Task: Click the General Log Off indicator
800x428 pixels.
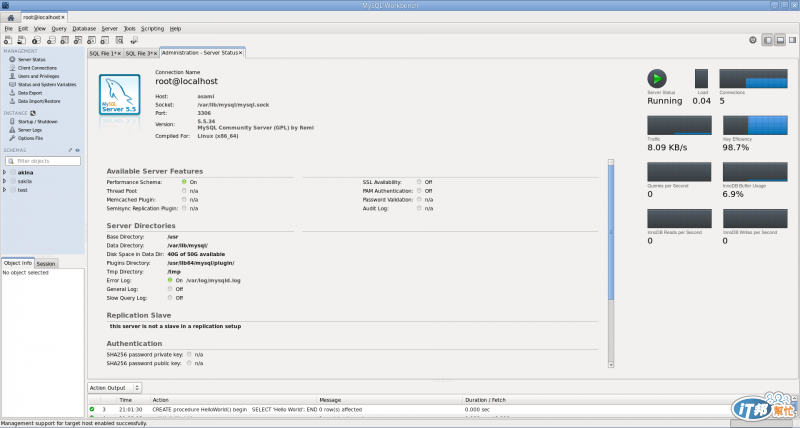Action: pos(170,289)
